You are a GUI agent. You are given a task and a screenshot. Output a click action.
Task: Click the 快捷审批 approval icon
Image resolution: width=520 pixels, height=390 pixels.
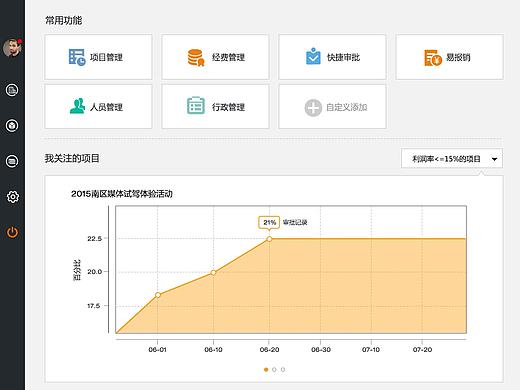point(313,56)
